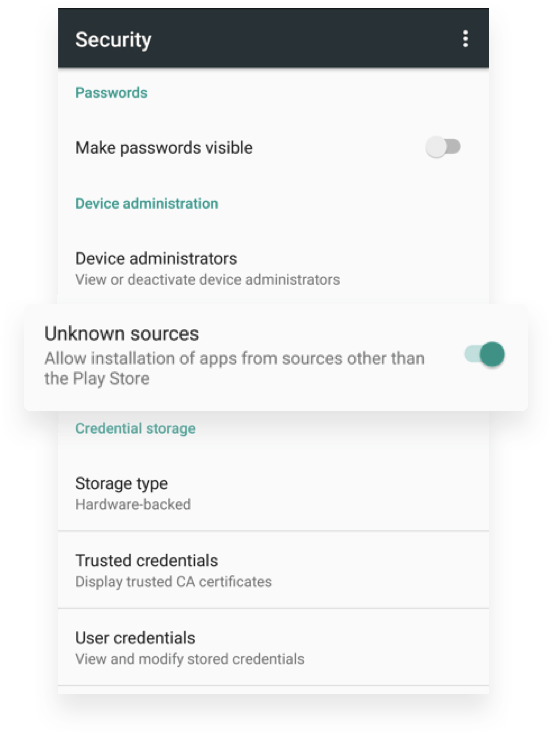Tap the Security title in header
552x734 pixels.
pos(113,40)
